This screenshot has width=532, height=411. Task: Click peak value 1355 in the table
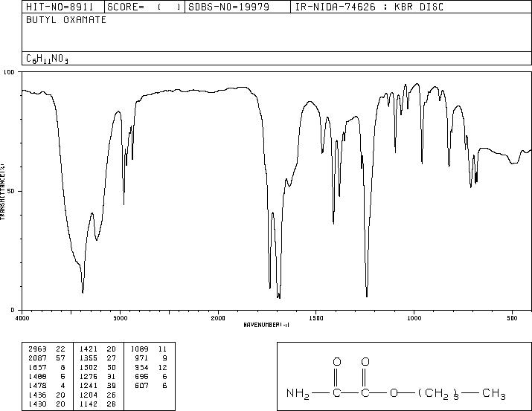89,357
